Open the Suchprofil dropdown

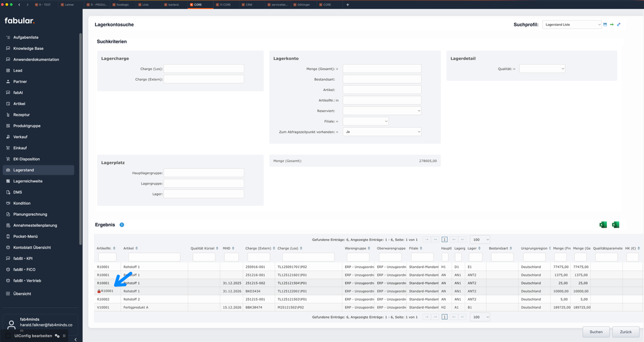pyautogui.click(x=572, y=24)
